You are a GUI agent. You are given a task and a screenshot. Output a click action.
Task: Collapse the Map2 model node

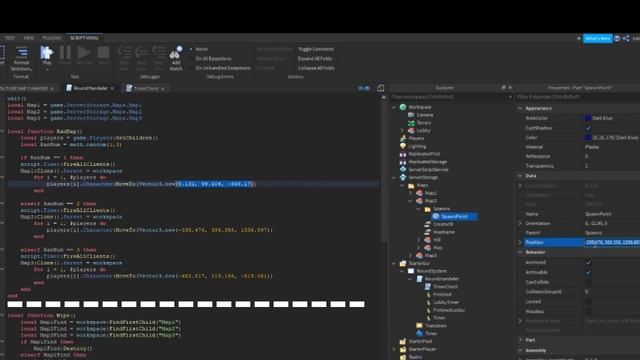pos(411,201)
